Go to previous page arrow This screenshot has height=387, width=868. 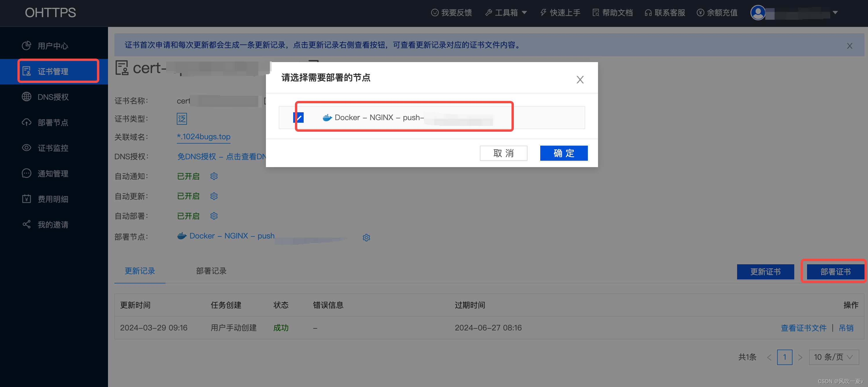point(769,357)
